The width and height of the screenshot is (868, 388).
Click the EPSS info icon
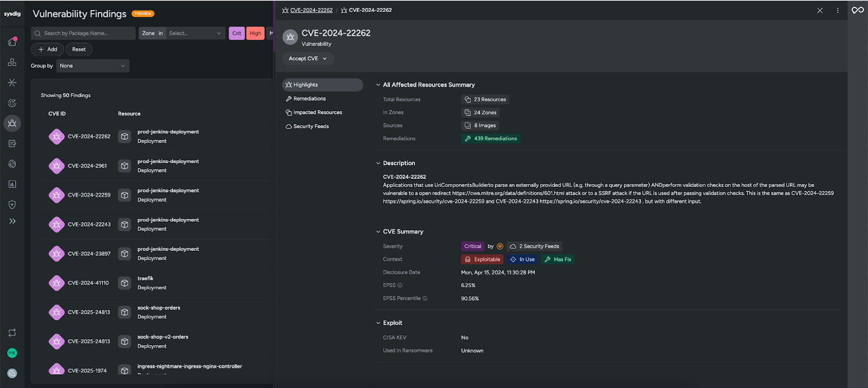(400, 286)
